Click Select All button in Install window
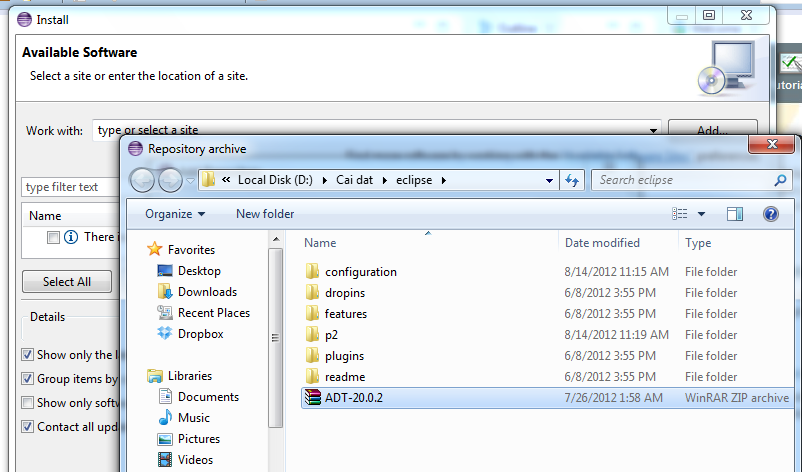 tap(66, 281)
